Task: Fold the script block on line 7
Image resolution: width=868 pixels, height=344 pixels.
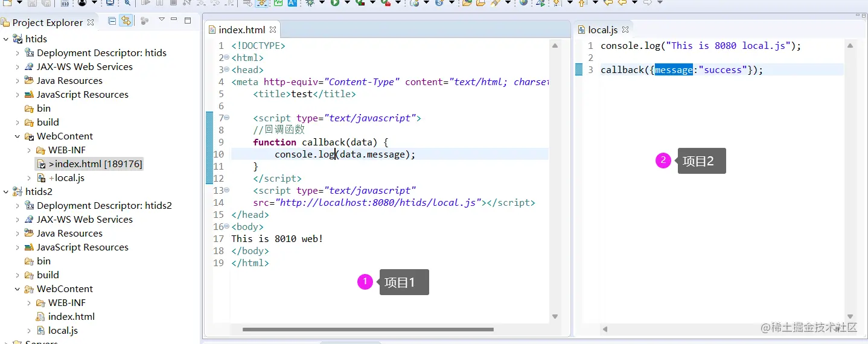Action: click(x=226, y=118)
